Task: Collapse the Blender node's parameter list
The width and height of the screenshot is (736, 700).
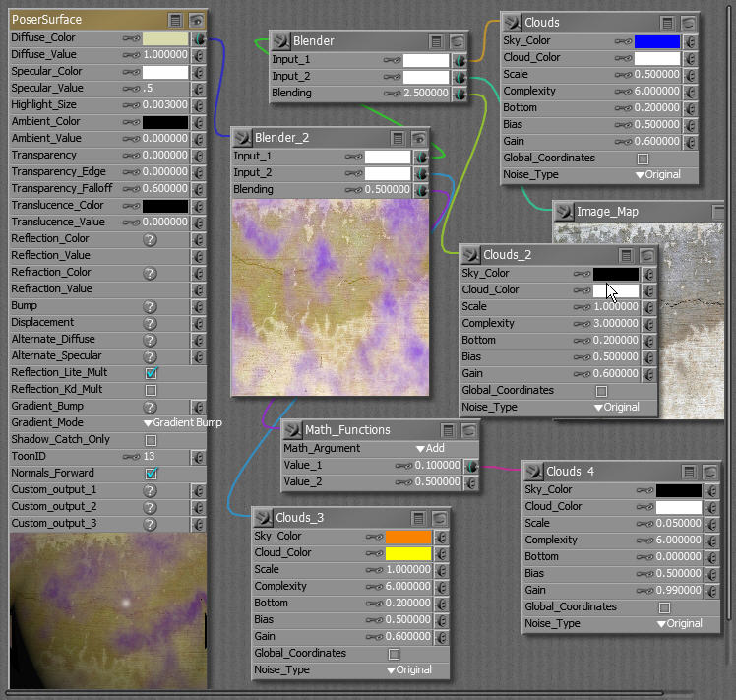Action: (x=436, y=42)
